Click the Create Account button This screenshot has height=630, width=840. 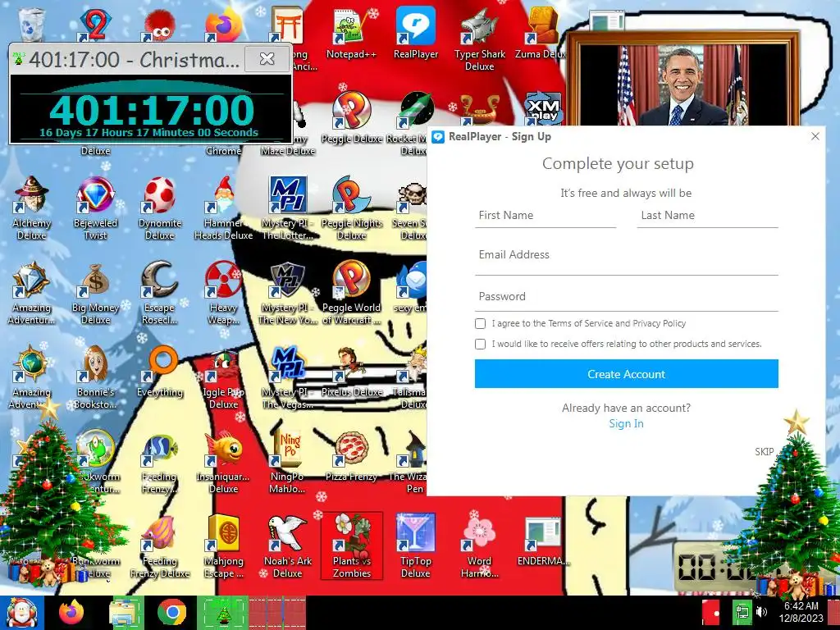tap(626, 374)
